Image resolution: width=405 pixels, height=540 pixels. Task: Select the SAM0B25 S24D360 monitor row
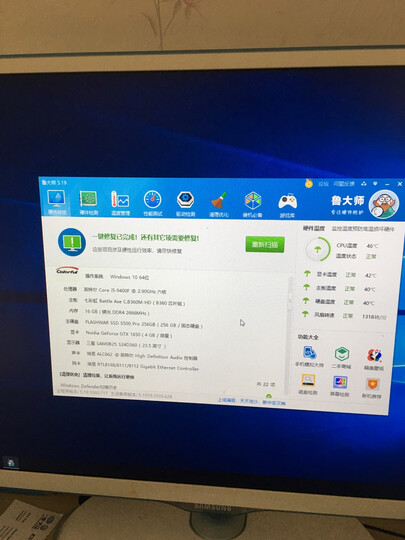click(116, 344)
